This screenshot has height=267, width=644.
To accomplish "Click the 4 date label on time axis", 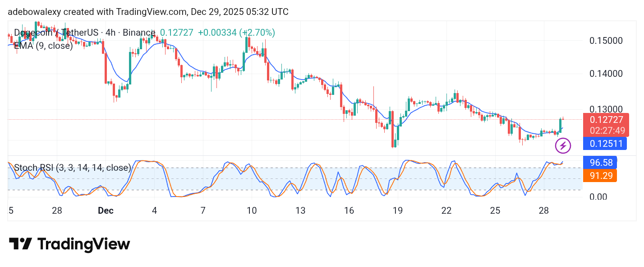I will pyautogui.click(x=154, y=211).
